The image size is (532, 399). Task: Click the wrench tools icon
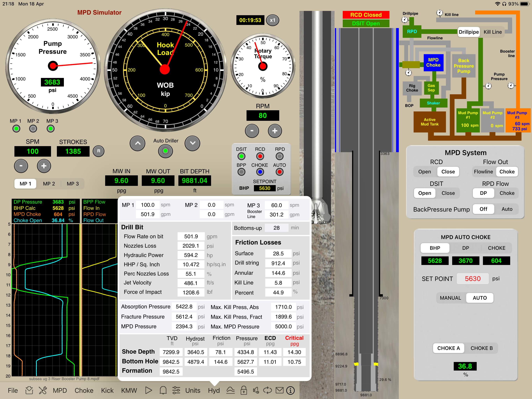coord(43,390)
